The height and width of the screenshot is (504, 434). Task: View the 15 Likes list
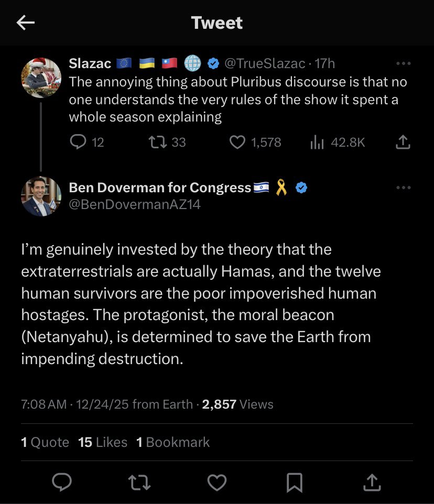[x=103, y=442]
